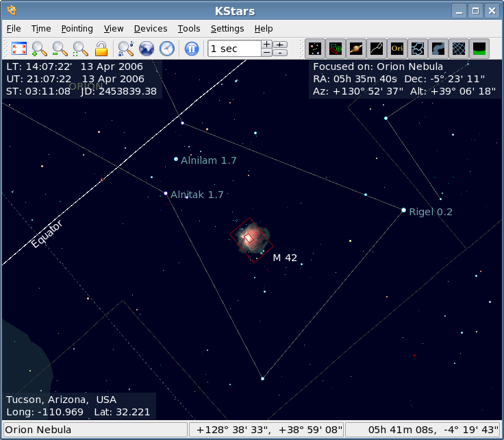The height and width of the screenshot is (440, 504).
Task: Increase the time step value with plus
Action: pyautogui.click(x=267, y=45)
